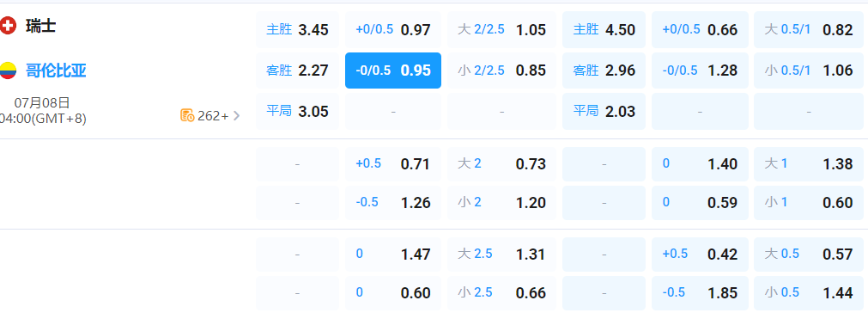Choose 大 1 at 1.38
The height and width of the screenshot is (319, 868).
coord(808,164)
